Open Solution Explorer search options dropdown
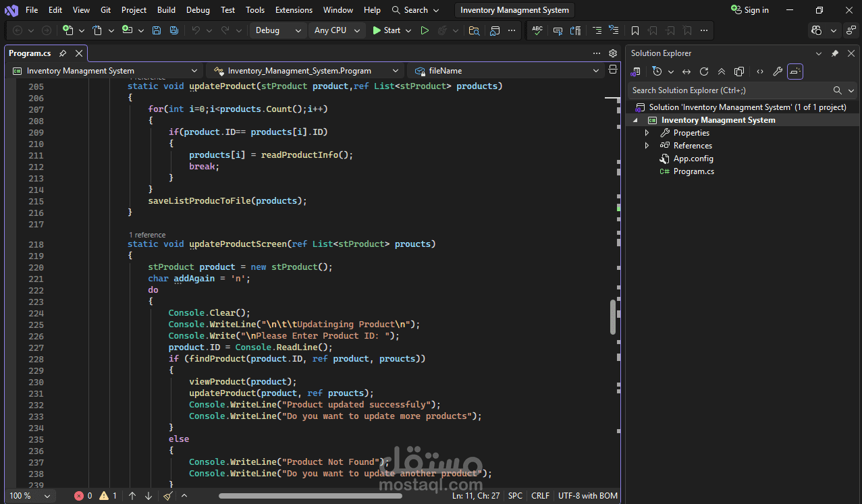This screenshot has height=504, width=862. click(852, 90)
